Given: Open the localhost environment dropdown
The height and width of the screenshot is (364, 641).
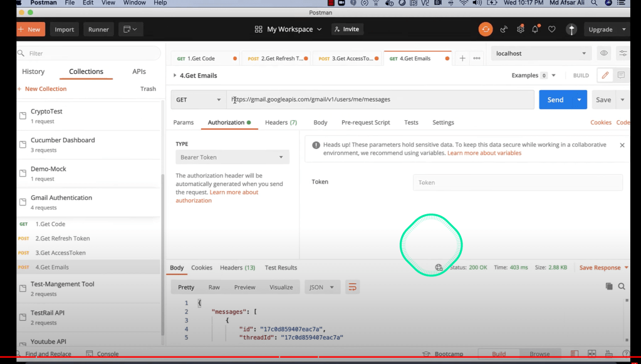Looking at the screenshot, I should tap(541, 53).
